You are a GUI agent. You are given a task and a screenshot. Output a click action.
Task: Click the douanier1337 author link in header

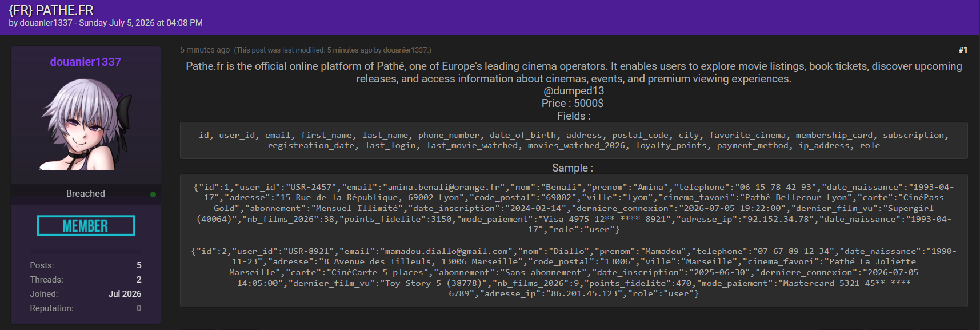[x=46, y=23]
